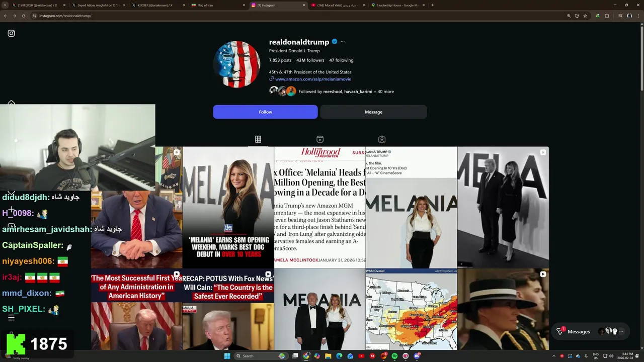This screenshot has width=644, height=362.
Task: Open the 43M followers list
Action: coord(310,60)
